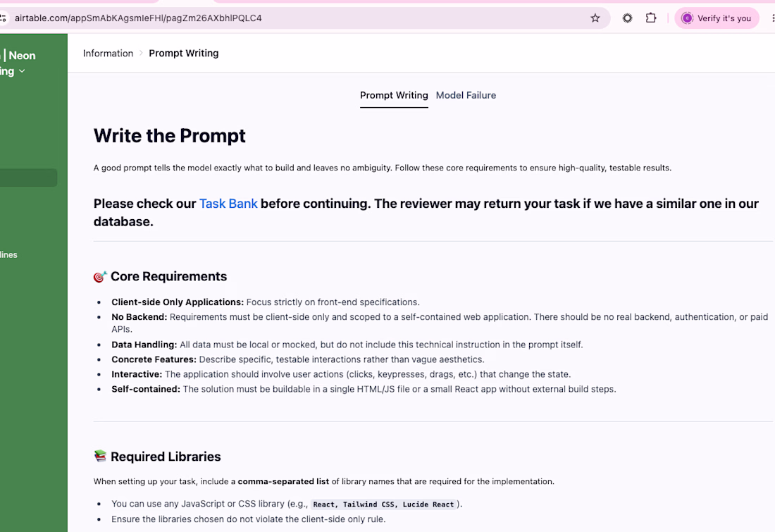
Task: Expand the Neon workspace dropdown chevron
Action: tap(22, 71)
